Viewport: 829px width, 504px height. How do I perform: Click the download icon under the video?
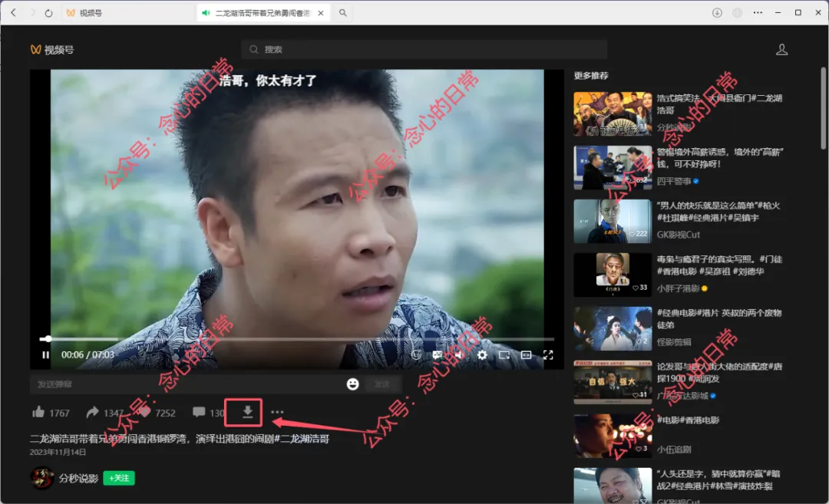coord(245,412)
